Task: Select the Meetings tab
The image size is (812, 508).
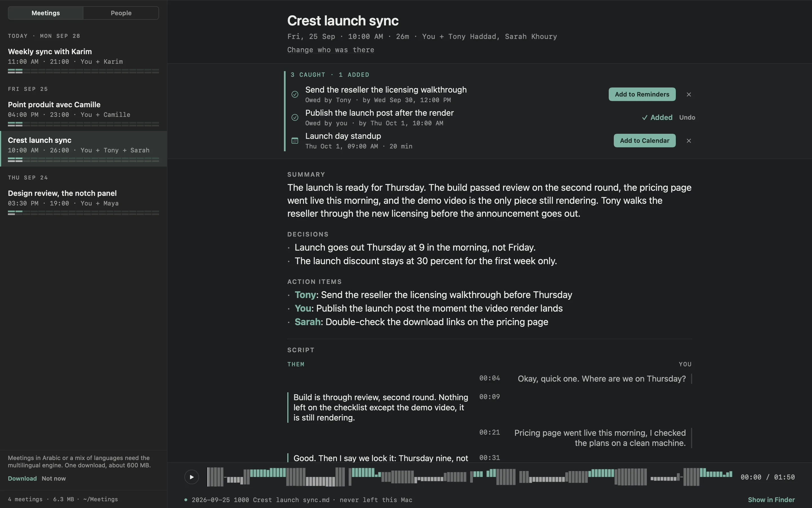Action: click(46, 13)
